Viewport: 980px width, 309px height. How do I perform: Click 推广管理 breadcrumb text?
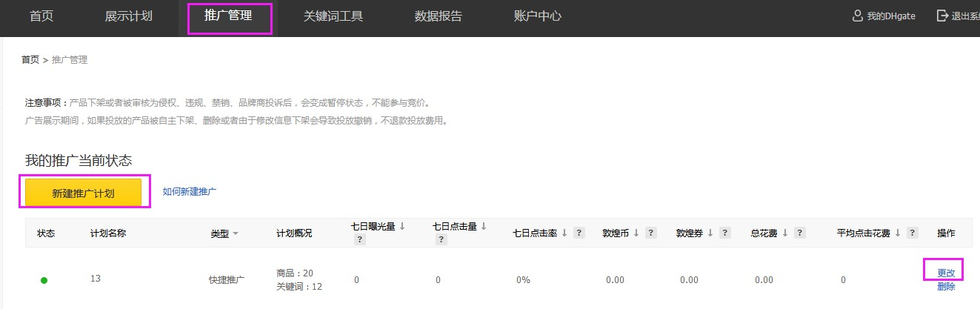[x=70, y=60]
